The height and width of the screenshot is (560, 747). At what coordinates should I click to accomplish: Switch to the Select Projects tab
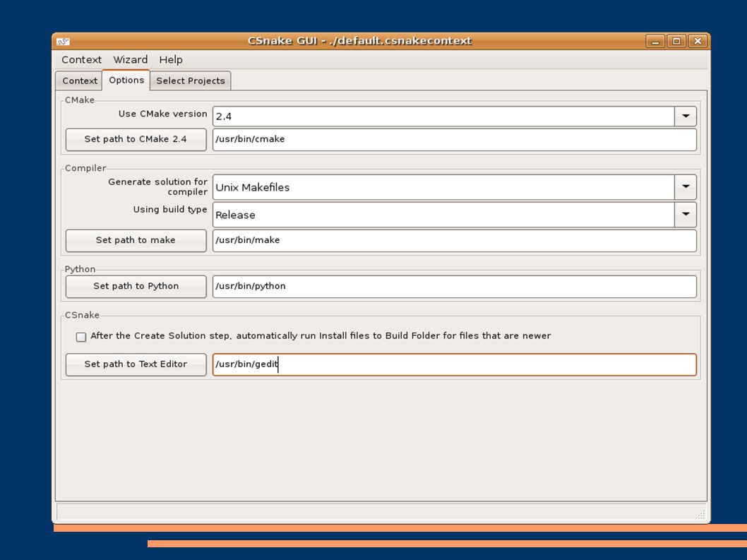(x=191, y=81)
